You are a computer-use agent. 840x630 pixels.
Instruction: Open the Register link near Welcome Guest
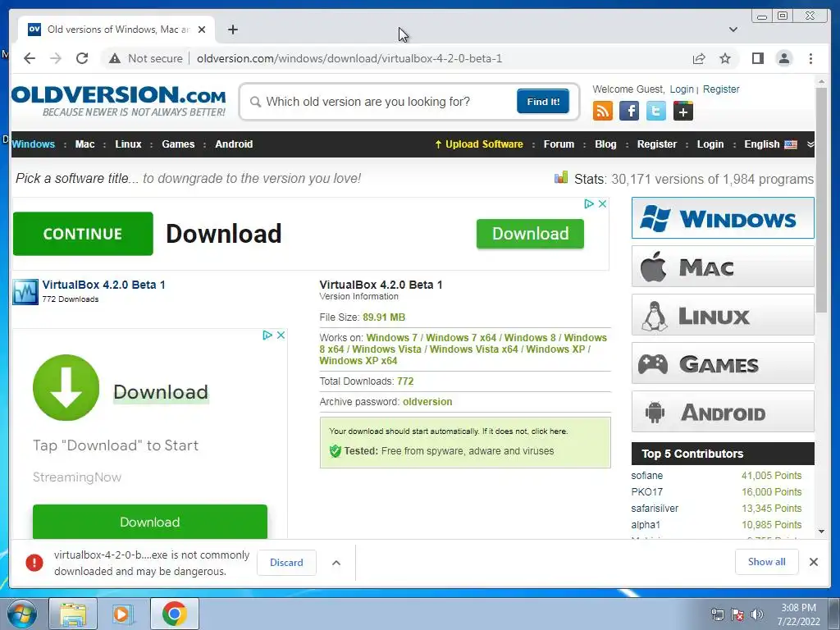coord(720,89)
